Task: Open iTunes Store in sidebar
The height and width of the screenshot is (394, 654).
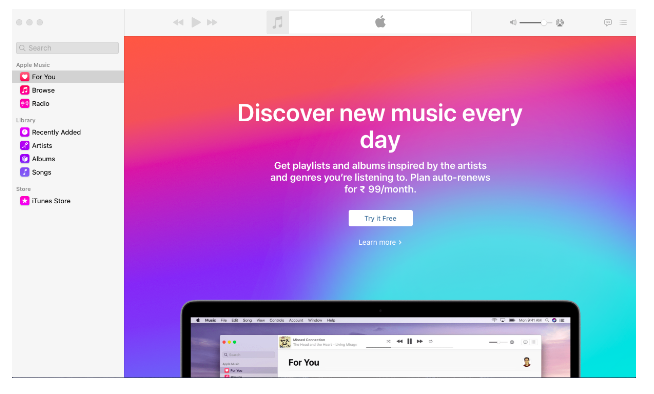Action: tap(68, 201)
